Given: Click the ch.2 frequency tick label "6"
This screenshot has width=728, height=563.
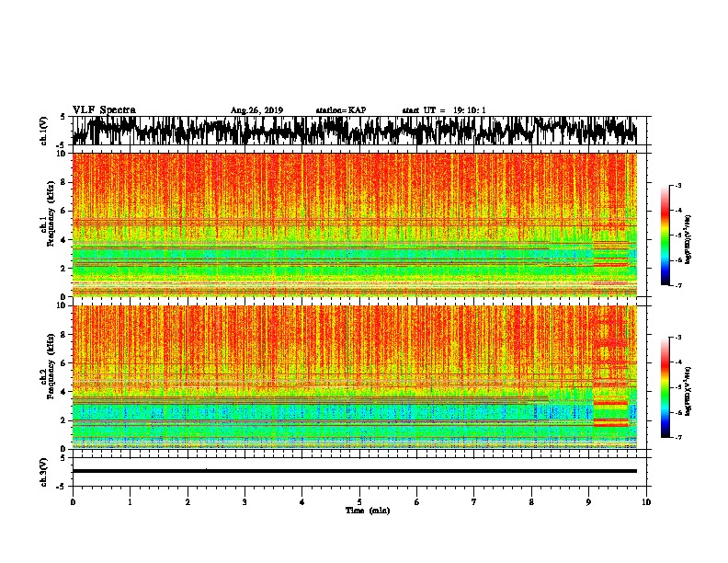Looking at the screenshot, I should click(64, 363).
